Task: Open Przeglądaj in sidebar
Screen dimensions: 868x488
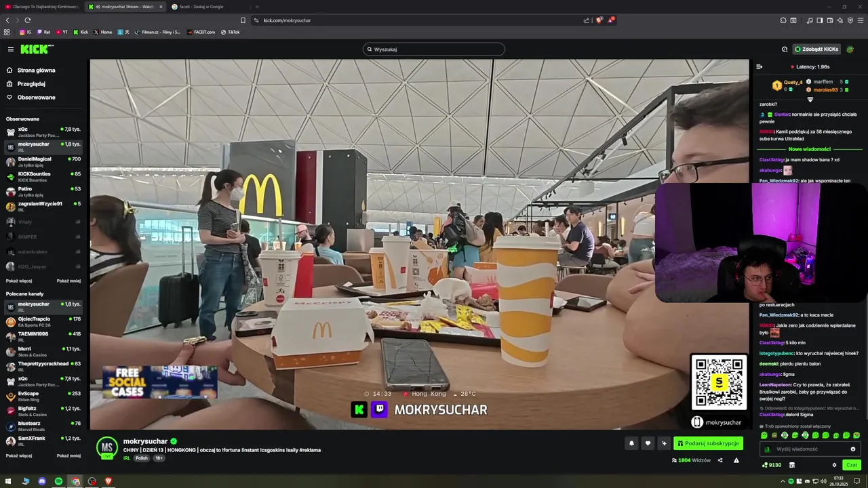Action: [x=31, y=83]
